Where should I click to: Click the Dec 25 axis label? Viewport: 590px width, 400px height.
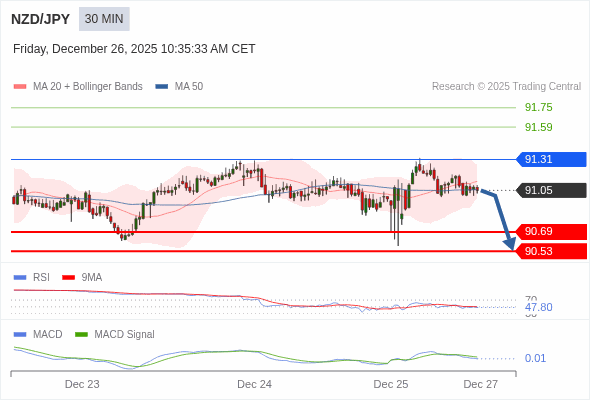click(391, 384)
